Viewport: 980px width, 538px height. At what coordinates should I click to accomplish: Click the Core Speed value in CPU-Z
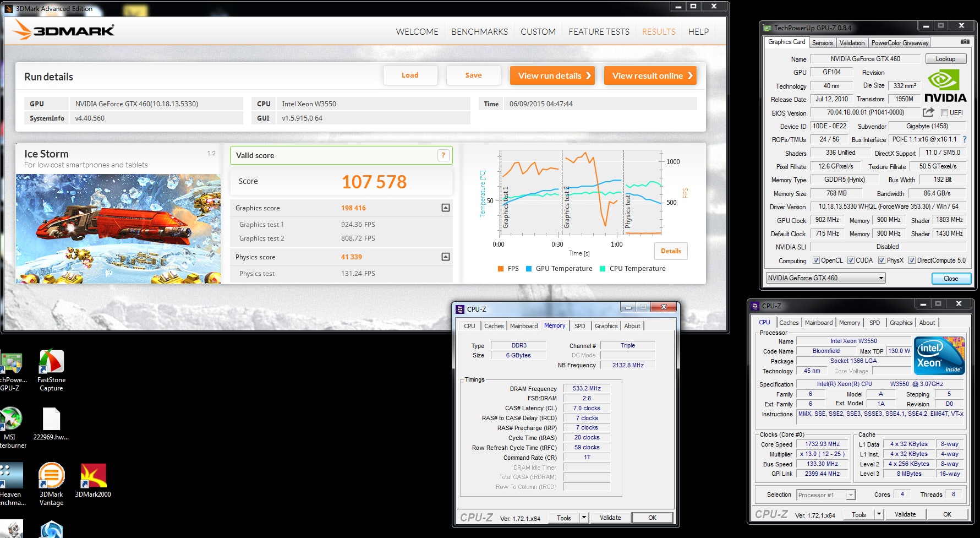[x=822, y=444]
